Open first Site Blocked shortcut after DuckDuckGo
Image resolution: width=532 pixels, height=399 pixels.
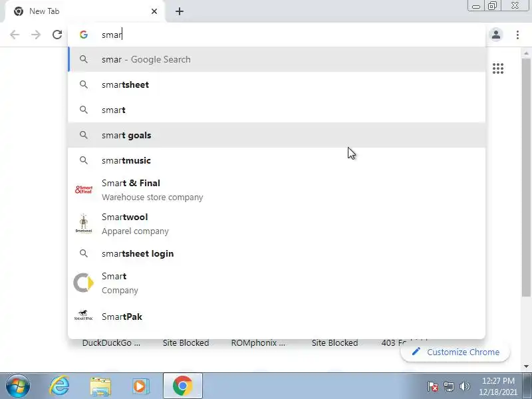[186, 342]
